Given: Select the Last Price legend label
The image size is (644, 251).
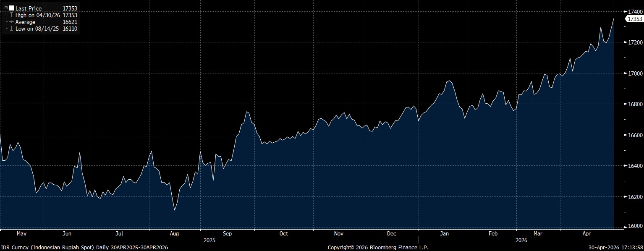Looking at the screenshot, I should [x=28, y=8].
